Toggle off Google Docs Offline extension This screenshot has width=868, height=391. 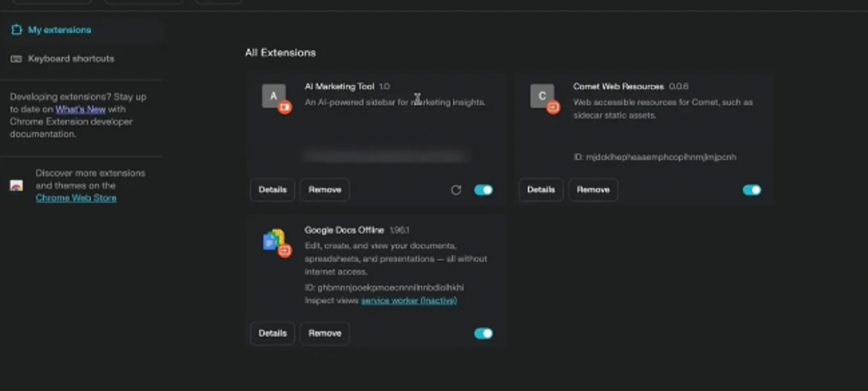click(483, 333)
